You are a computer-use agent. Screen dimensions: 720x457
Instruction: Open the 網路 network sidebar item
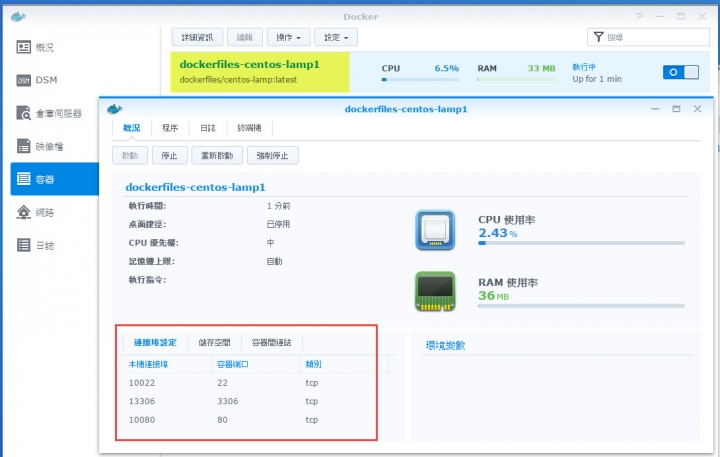(x=54, y=212)
